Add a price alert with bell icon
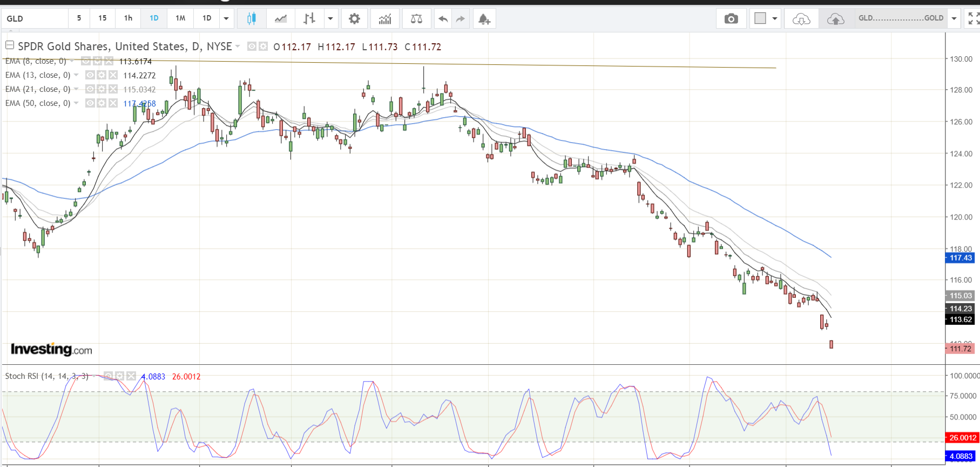Screen dimensions: 980x467 pos(484,18)
